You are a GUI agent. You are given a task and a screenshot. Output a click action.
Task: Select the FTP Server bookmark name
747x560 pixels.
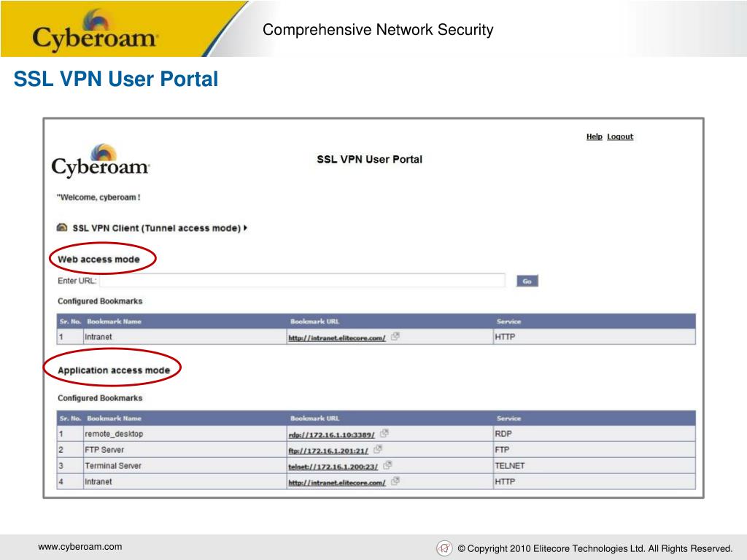tap(104, 449)
